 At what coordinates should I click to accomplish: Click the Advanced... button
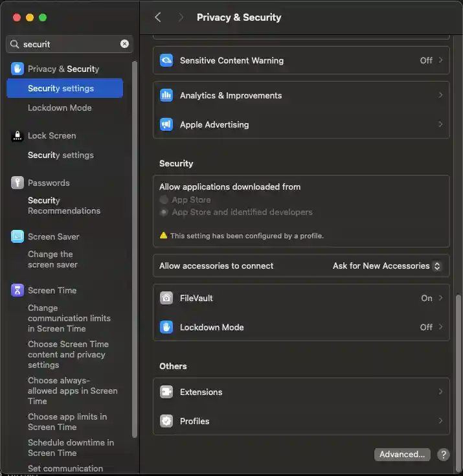click(402, 455)
